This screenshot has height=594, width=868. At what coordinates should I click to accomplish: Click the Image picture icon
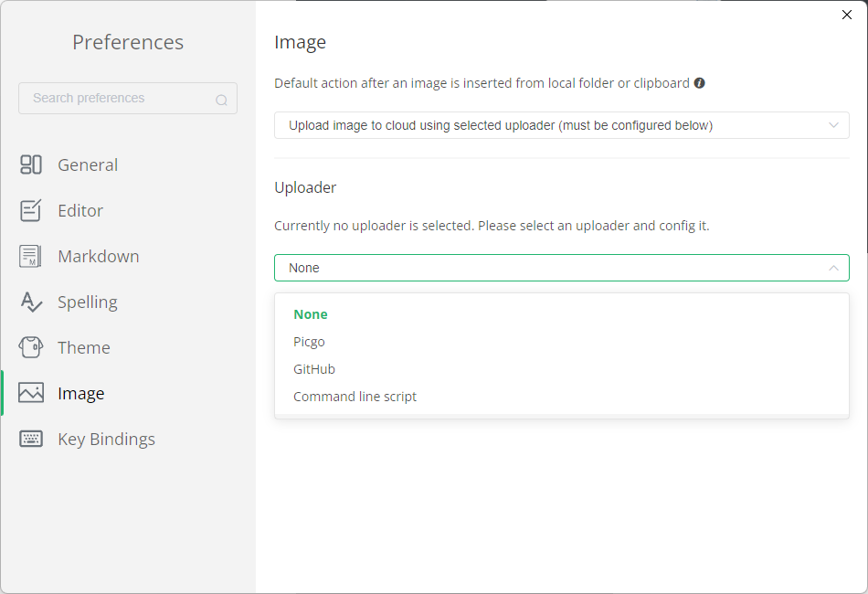[31, 393]
